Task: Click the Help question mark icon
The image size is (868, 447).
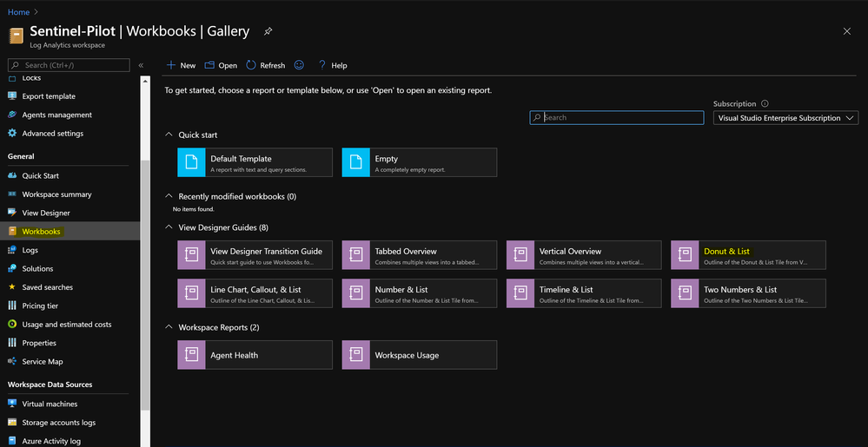Action: click(322, 65)
